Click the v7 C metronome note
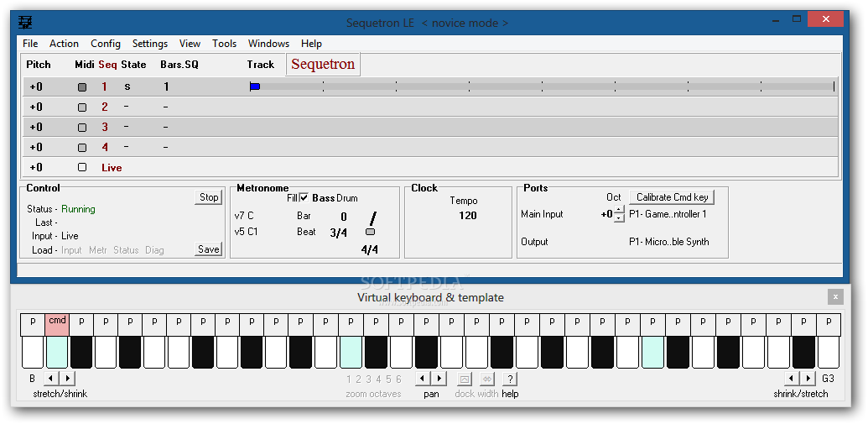 coord(244,216)
